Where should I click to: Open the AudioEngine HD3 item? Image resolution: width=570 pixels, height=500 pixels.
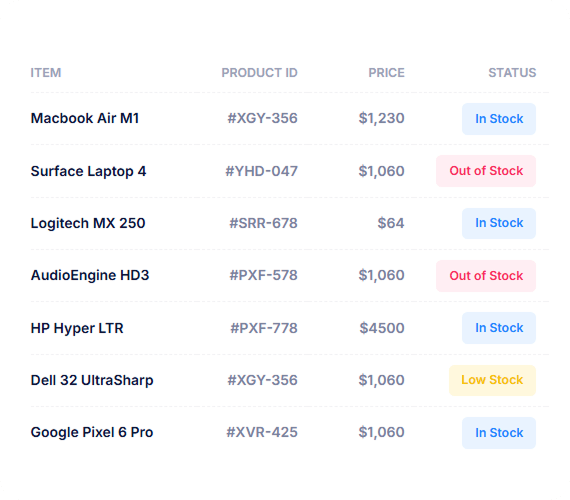pos(90,275)
